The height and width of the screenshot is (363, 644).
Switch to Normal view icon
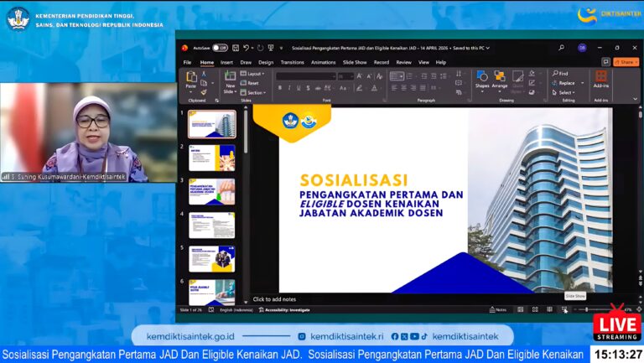(x=521, y=309)
